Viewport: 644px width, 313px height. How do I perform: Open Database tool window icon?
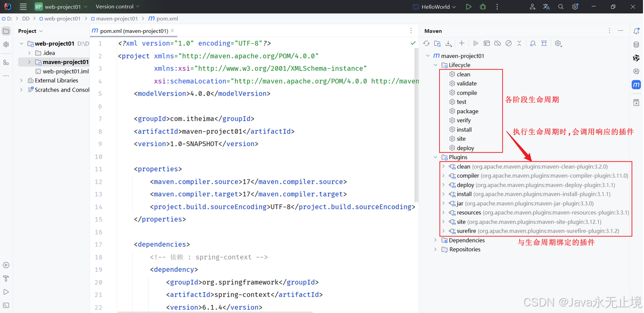[x=636, y=45]
